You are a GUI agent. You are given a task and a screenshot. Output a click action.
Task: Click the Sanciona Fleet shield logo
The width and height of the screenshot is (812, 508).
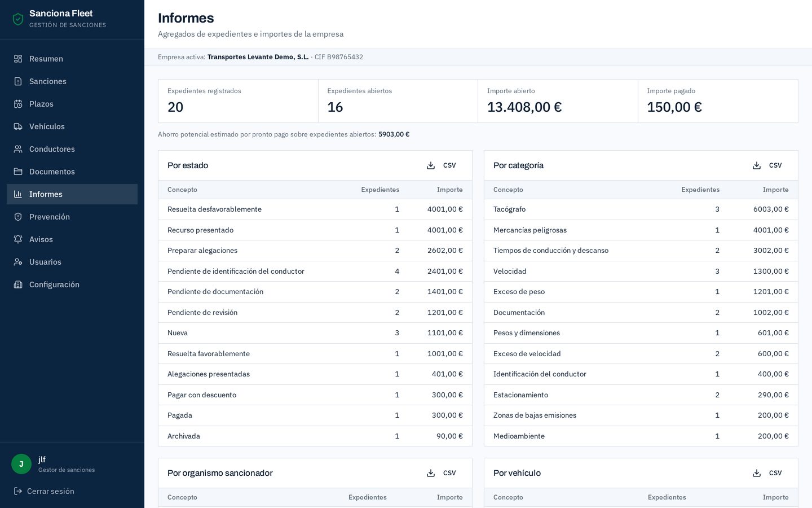[18, 19]
